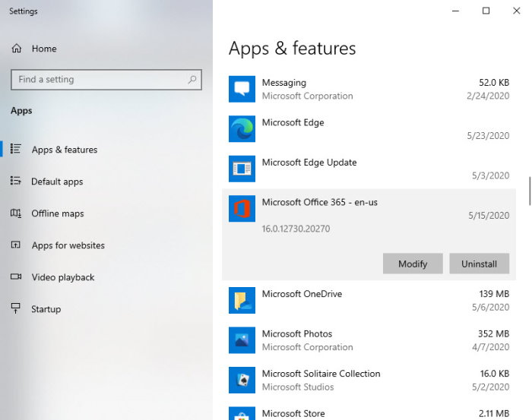532x420 pixels.
Task: Click the 352 MB Photos size
Action: [494, 334]
